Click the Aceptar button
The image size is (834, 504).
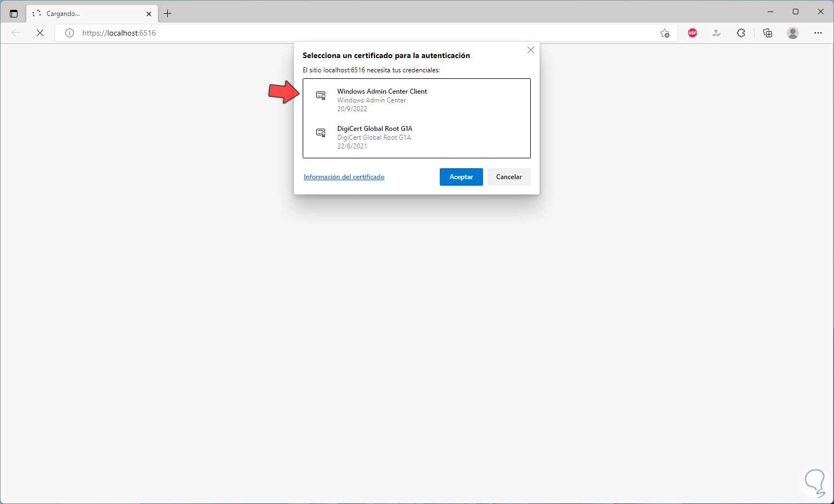coord(461,177)
